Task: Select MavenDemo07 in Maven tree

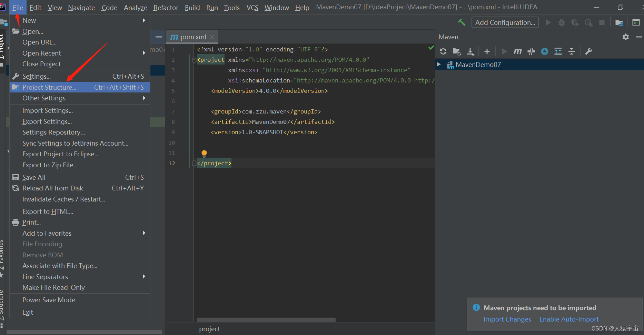Action: (x=478, y=65)
